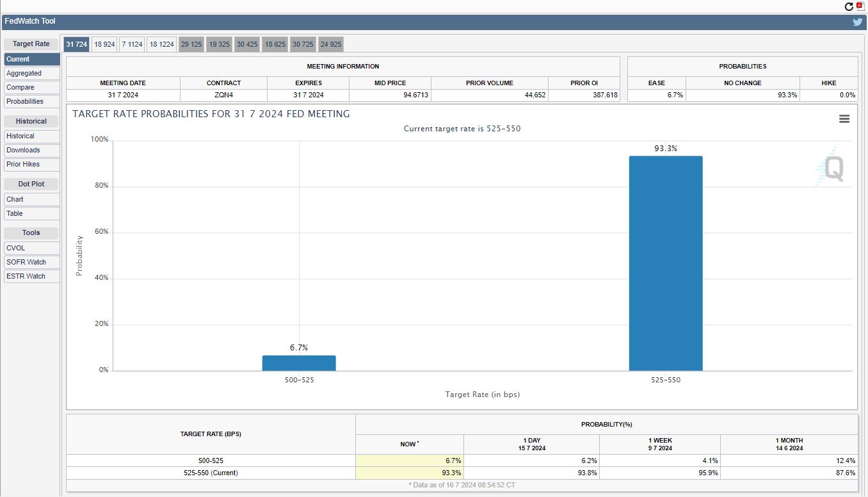Click the 6.7% bar for 500-525
The width and height of the screenshot is (868, 497).
coord(299,363)
